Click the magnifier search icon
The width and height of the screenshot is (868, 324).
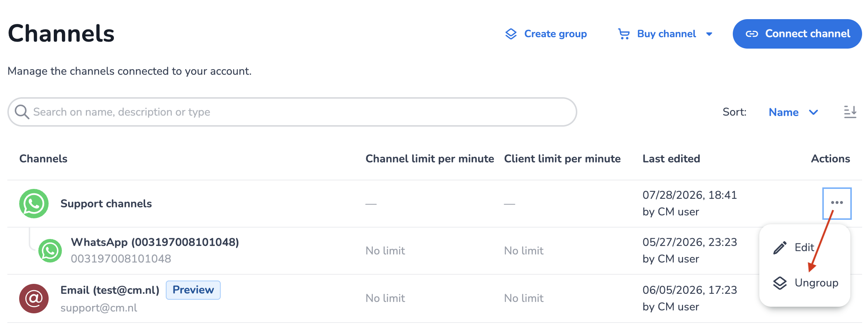click(22, 112)
